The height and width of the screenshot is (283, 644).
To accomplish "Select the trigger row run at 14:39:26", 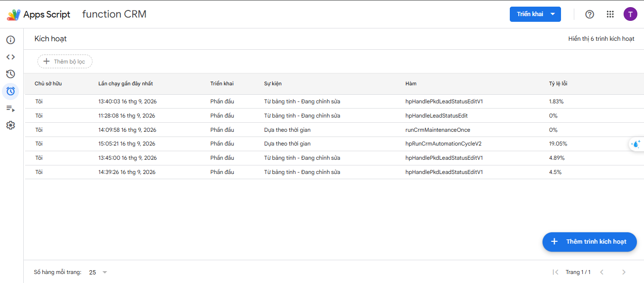I will 334,172.
